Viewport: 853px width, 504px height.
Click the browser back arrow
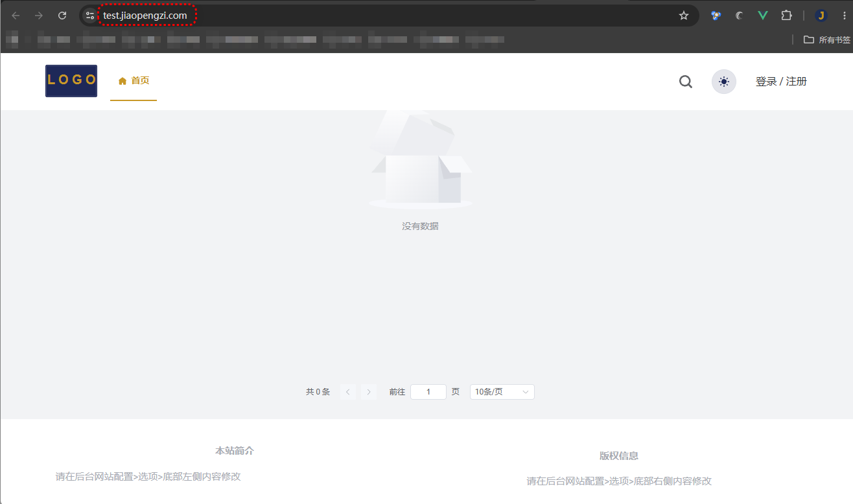[x=16, y=16]
